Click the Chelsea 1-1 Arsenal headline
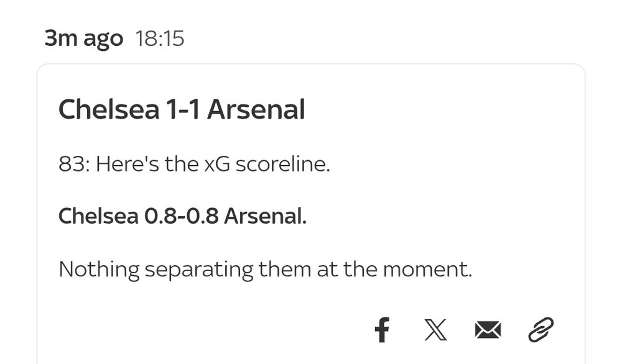The height and width of the screenshot is (364, 622). (182, 111)
